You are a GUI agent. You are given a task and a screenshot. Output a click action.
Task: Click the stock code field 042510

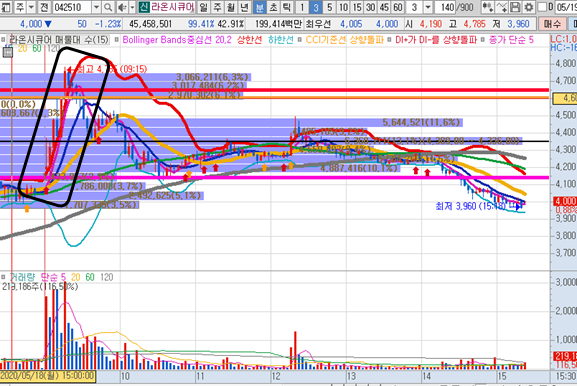[x=72, y=7]
